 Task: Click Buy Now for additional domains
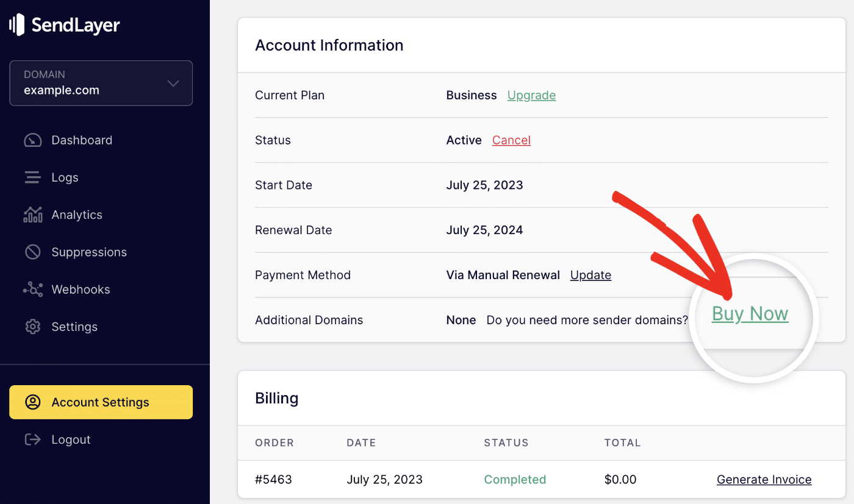coord(750,314)
